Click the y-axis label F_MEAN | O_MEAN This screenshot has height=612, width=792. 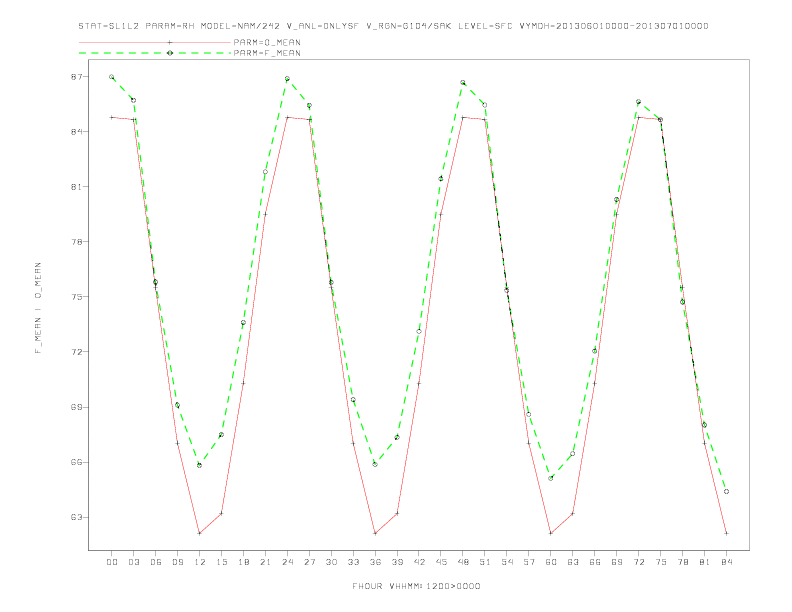(38, 308)
